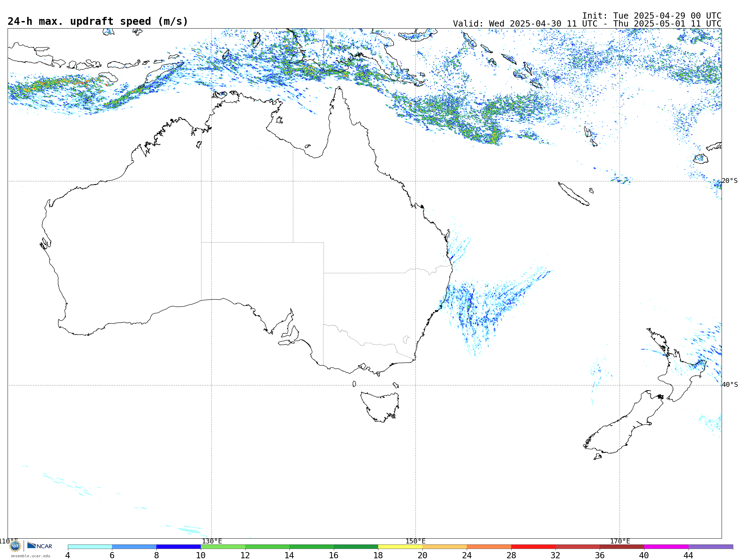Click colorbar tick label 18
This screenshot has width=744, height=560.
tap(378, 556)
